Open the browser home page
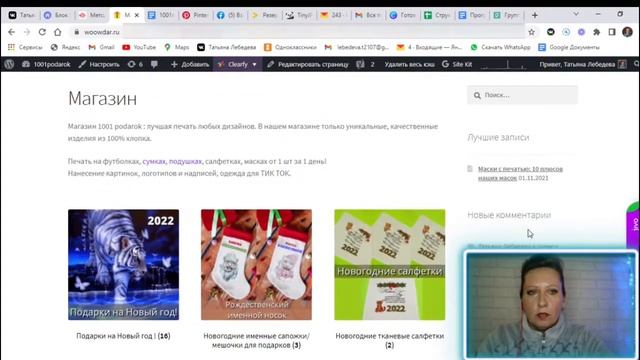Viewport: 640px width, 360px height. (58, 32)
